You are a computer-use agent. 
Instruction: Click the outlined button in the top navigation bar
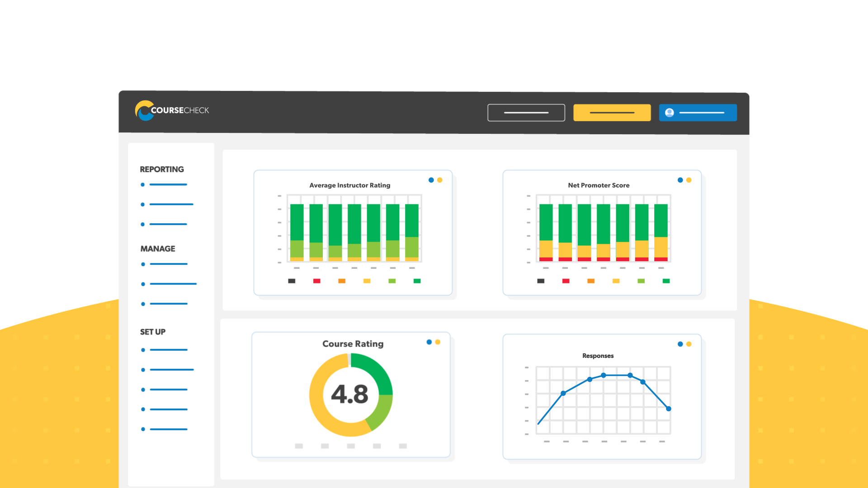coord(526,113)
